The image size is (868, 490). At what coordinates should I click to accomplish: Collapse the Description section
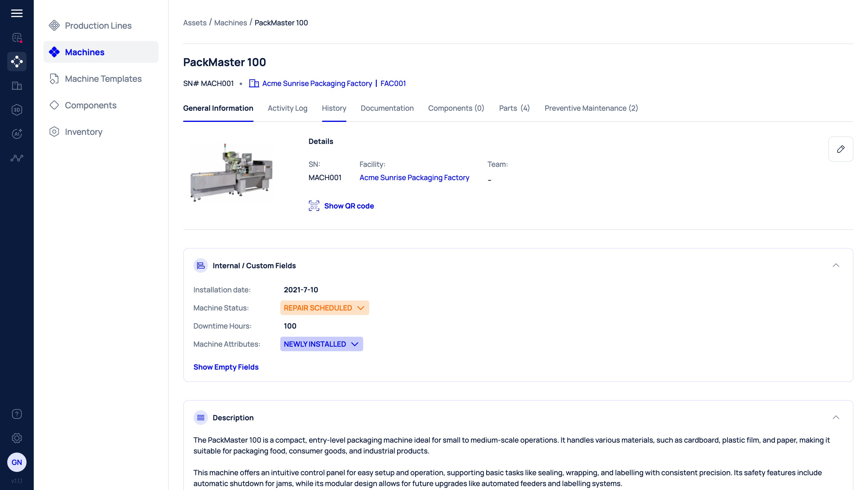click(836, 418)
